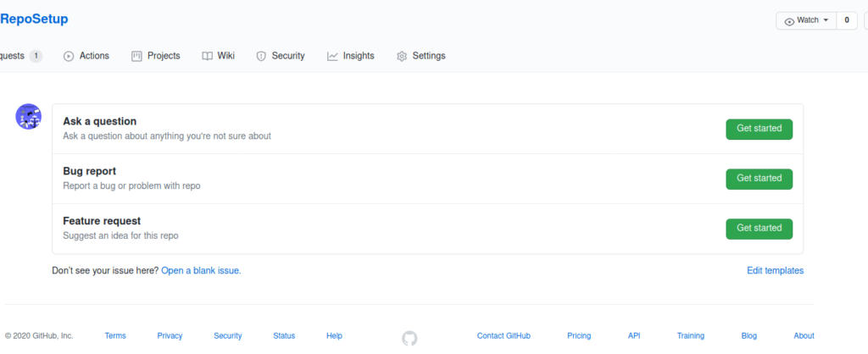Click the Security shield icon

click(261, 56)
